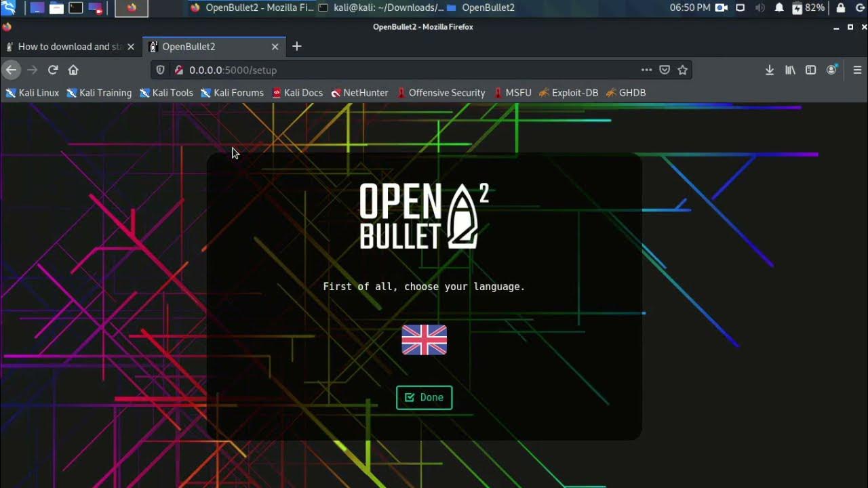Screen dimensions: 868x488
Task: Switch to OpenBullet2 folder taskbar window
Action: [481, 7]
